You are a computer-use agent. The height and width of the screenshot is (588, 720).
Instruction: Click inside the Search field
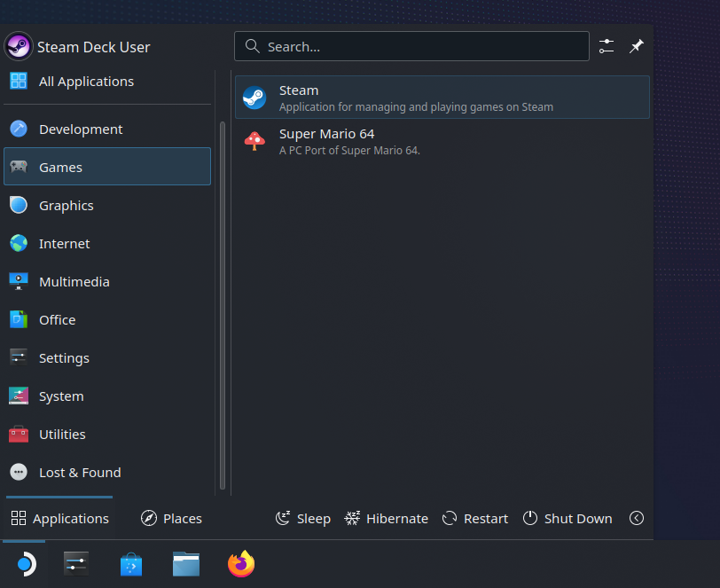click(411, 45)
